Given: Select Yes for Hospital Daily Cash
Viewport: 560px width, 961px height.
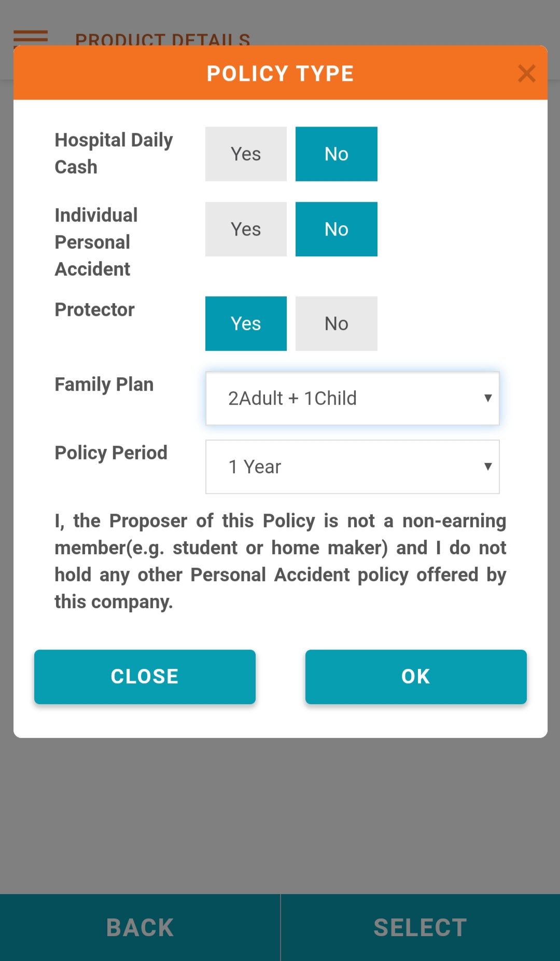Looking at the screenshot, I should (246, 154).
